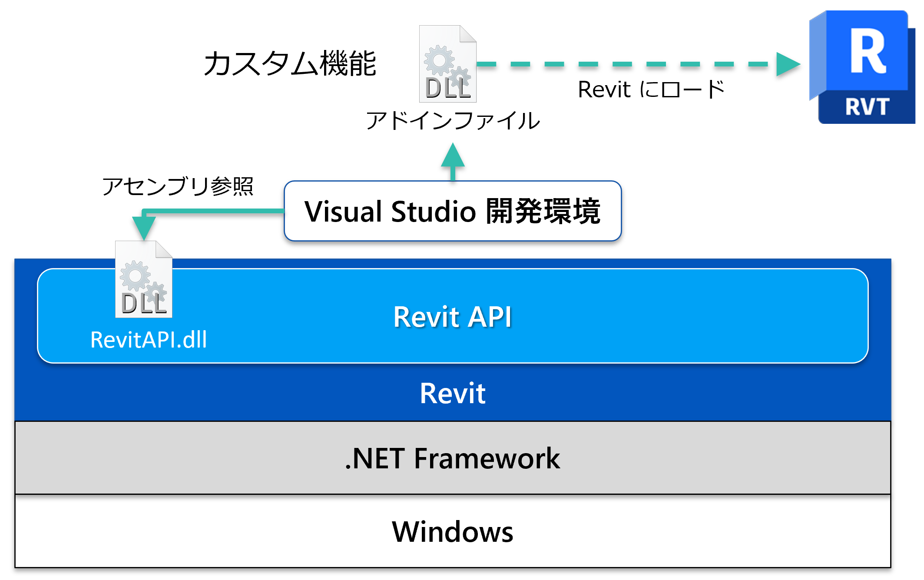This screenshot has width=924, height=580.
Task: Click the .NET Framework layer
Action: tap(453, 458)
